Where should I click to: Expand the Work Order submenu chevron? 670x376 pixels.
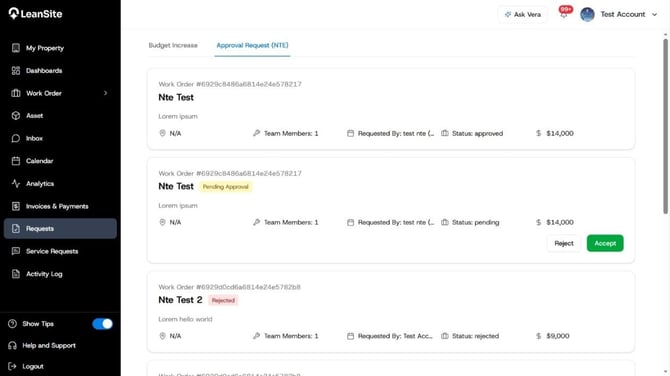[106, 93]
